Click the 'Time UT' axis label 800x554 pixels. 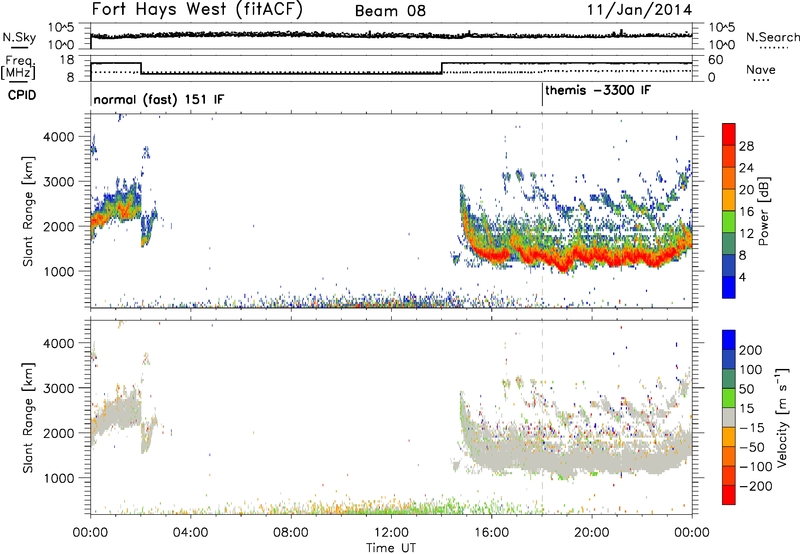391,547
